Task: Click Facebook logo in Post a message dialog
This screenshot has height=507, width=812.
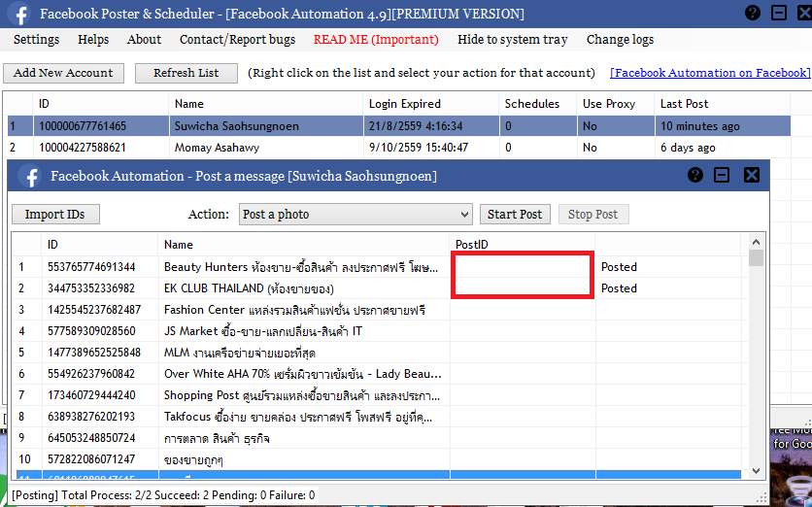Action: coord(30,176)
